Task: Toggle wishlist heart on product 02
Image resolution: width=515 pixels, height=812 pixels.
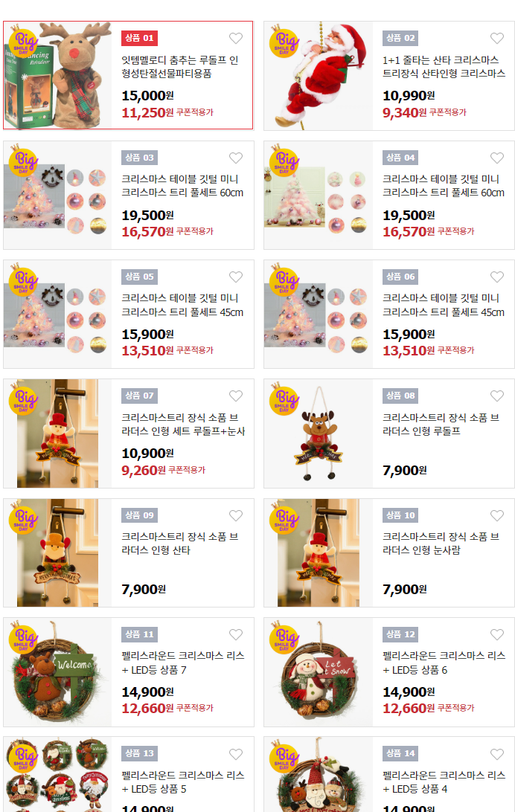Action: click(497, 39)
